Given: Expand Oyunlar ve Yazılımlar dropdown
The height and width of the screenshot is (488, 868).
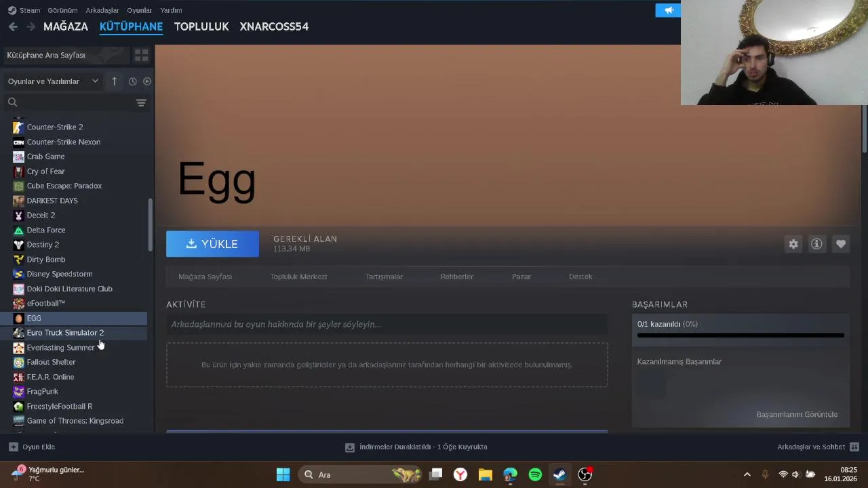Looking at the screenshot, I should click(53, 81).
